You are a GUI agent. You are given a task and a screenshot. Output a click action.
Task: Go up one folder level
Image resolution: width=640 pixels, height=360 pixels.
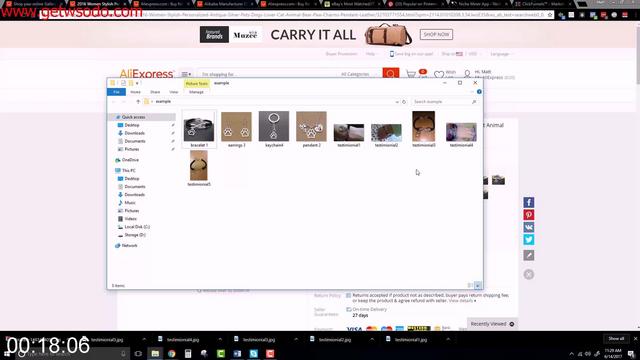point(138,102)
